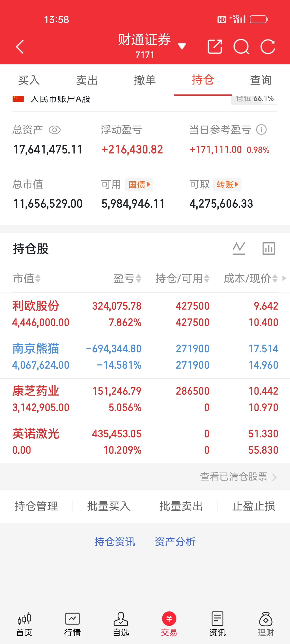Open the 资产分析 link
Screen dimensions: 290x644
coord(175,542)
